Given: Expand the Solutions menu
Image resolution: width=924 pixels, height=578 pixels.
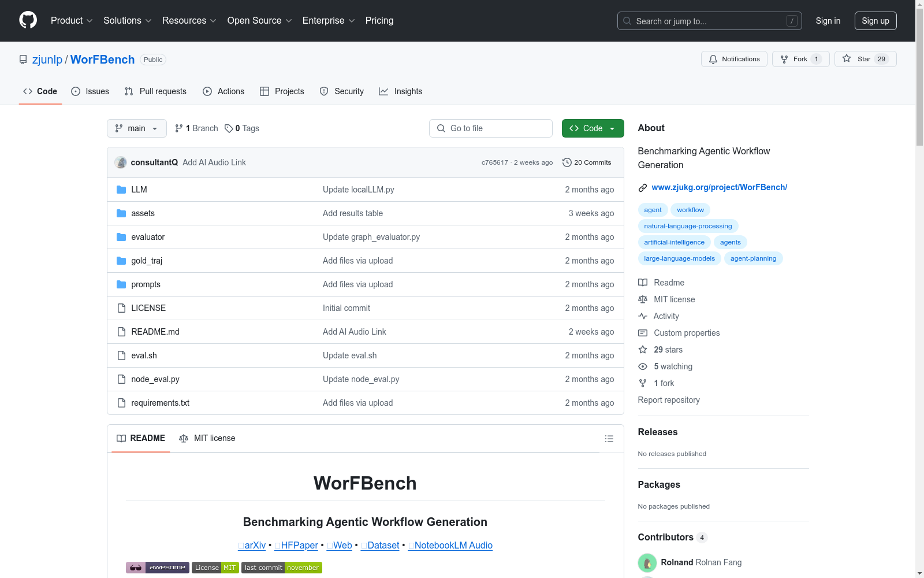Looking at the screenshot, I should (x=128, y=21).
